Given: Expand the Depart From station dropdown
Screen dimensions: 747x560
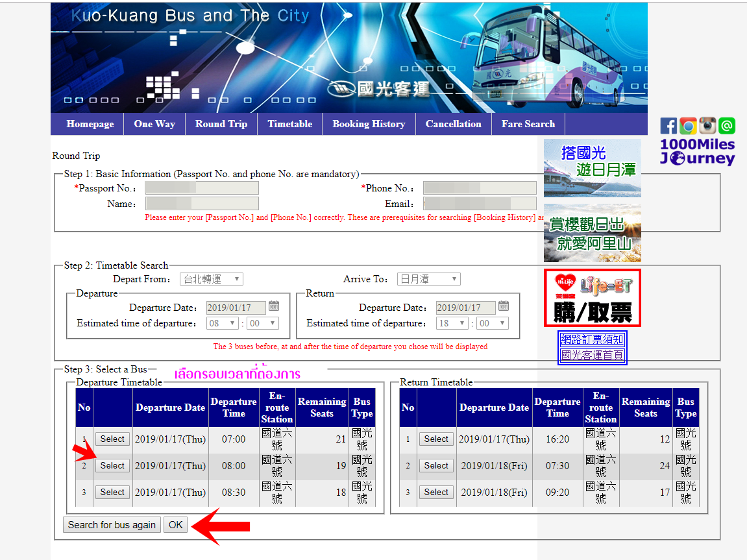Looking at the screenshot, I should (212, 279).
